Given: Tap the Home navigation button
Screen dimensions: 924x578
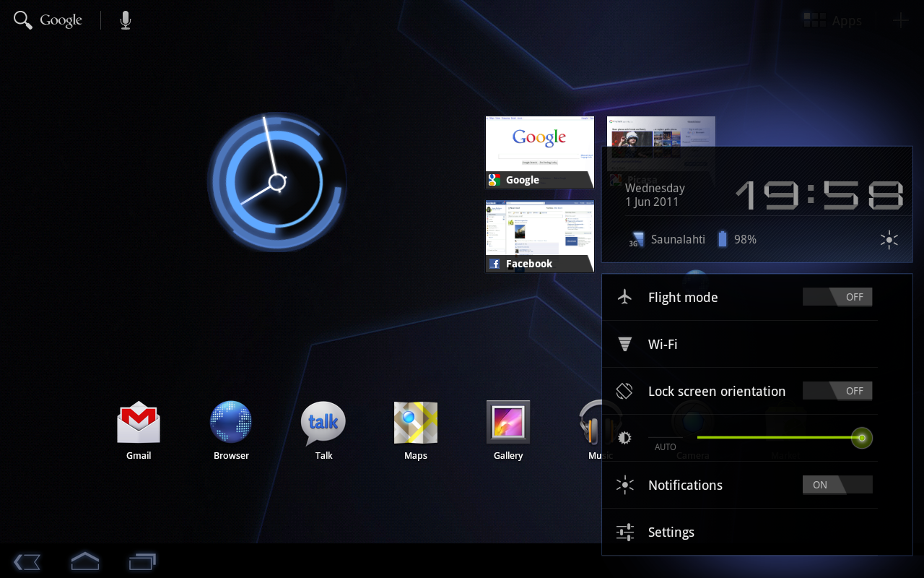Looking at the screenshot, I should tap(84, 561).
